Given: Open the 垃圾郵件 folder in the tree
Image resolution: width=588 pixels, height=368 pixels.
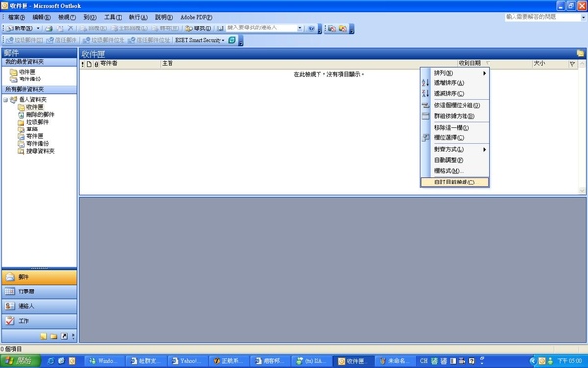Looking at the screenshot, I should 33,122.
